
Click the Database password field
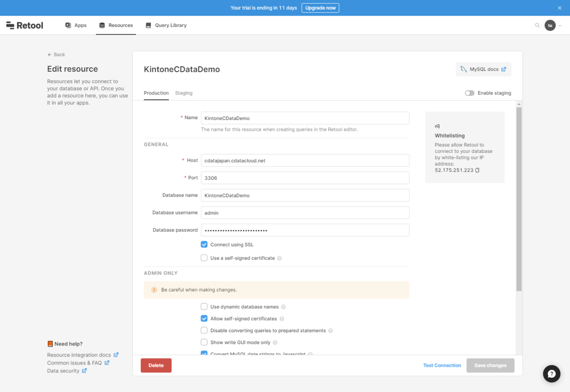pos(305,230)
